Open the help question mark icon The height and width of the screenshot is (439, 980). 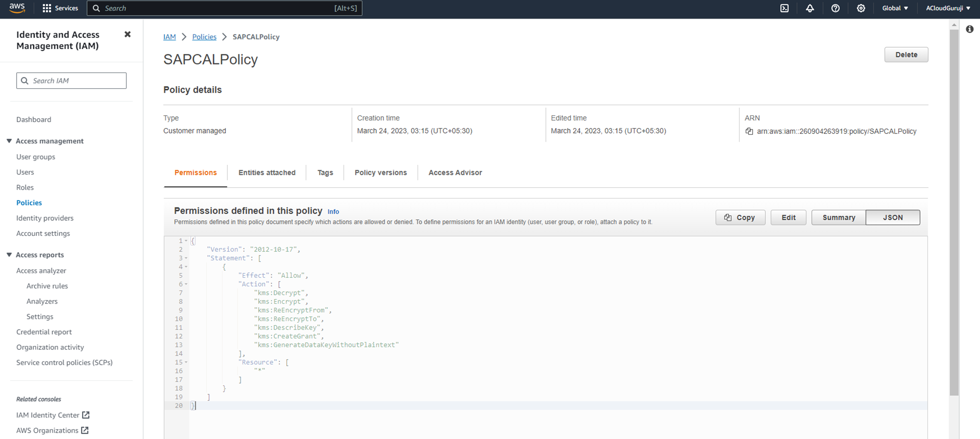[x=835, y=8]
